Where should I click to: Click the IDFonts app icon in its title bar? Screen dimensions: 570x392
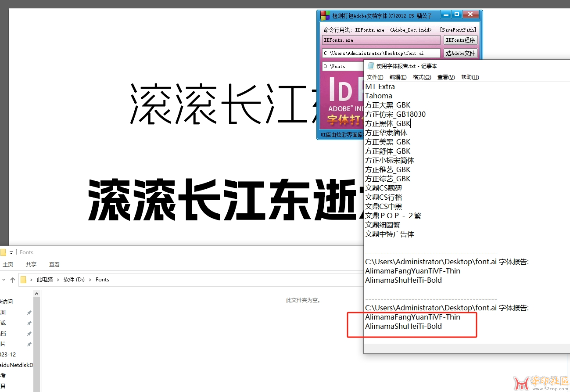coord(325,15)
